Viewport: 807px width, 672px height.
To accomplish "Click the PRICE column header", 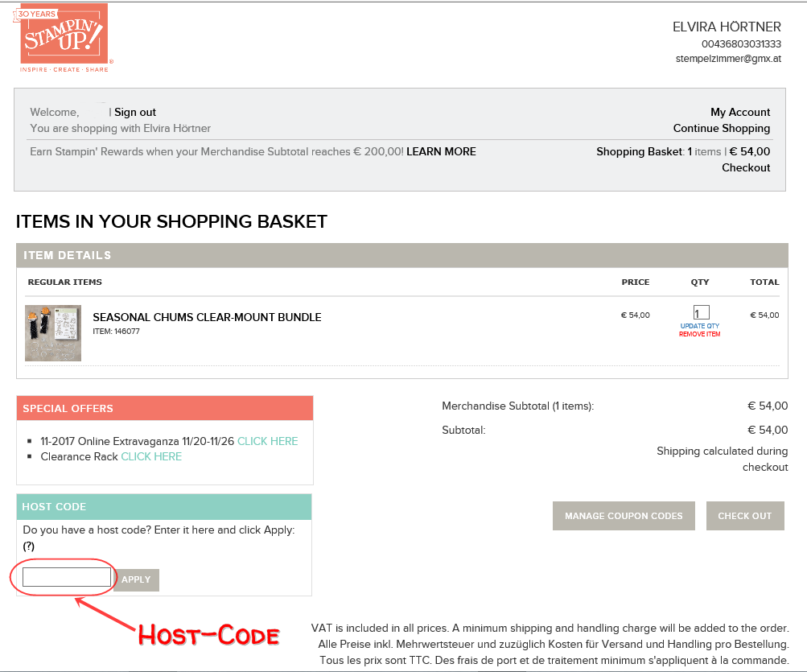I will [635, 282].
